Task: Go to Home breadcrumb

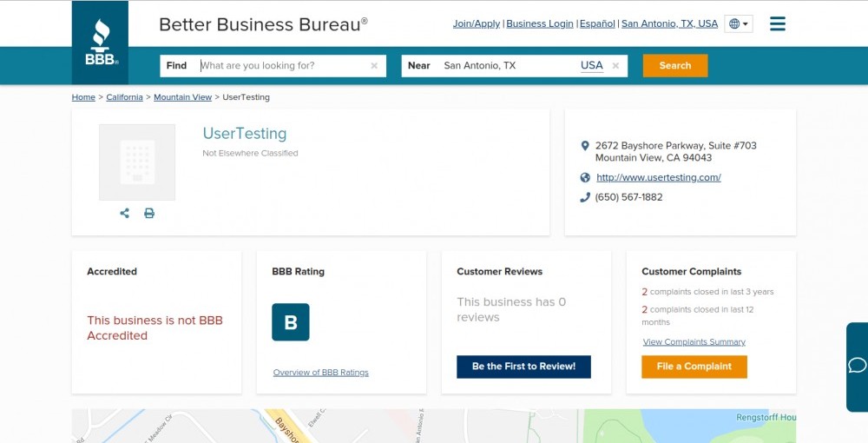Action: 83,97
